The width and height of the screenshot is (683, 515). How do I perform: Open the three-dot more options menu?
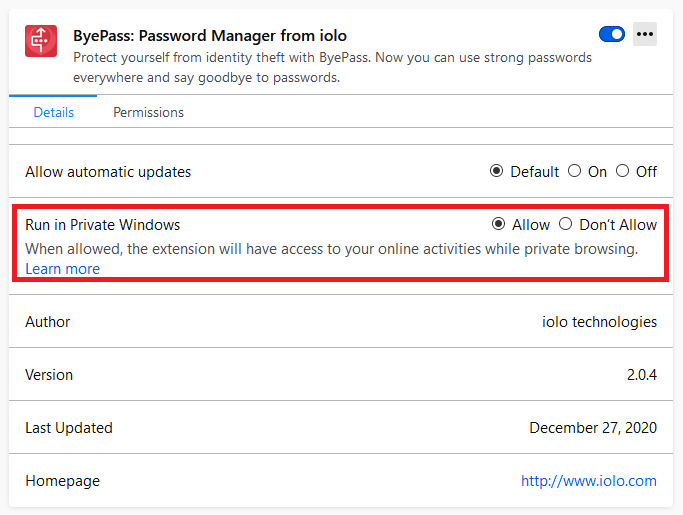coord(645,34)
